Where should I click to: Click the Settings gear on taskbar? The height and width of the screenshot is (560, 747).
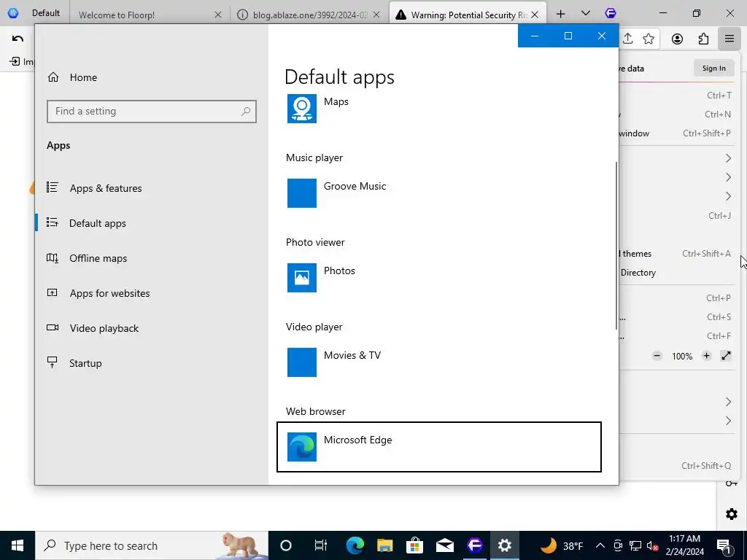(505, 545)
